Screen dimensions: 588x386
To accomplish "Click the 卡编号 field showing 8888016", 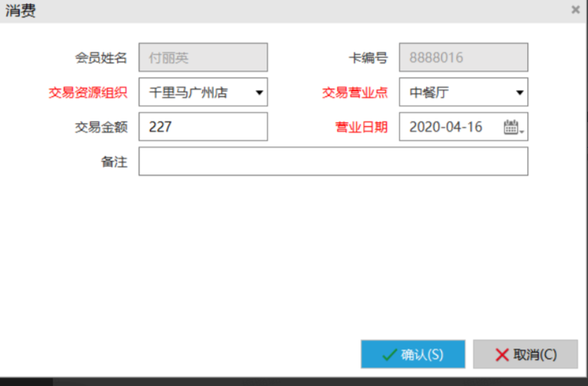I will (x=463, y=58).
